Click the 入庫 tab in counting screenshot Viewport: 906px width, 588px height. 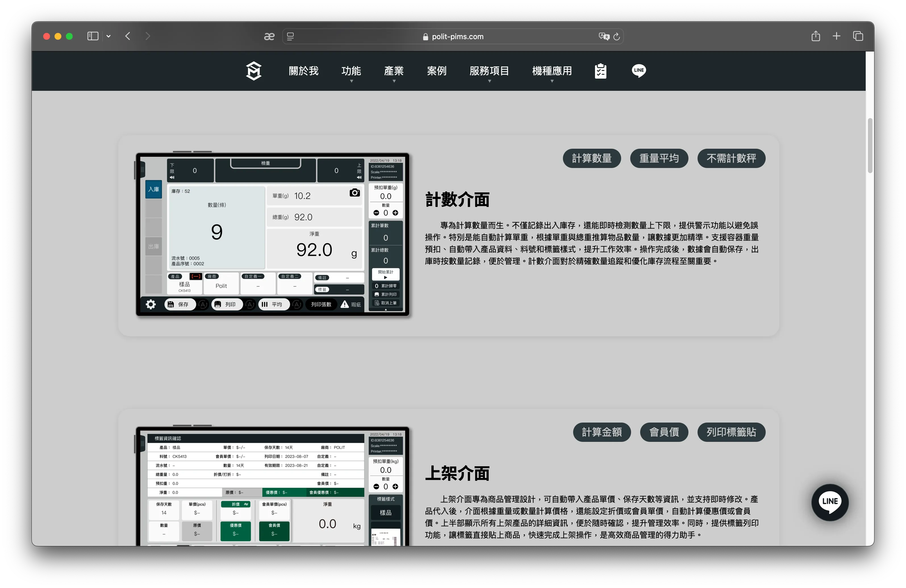tap(154, 189)
